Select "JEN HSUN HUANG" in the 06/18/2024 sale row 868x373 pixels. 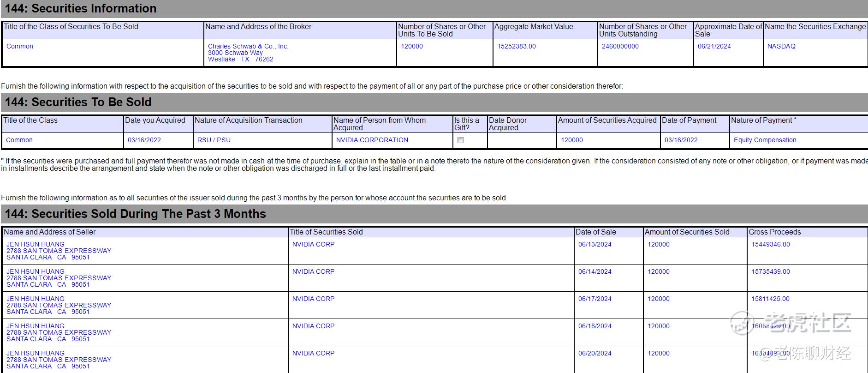tap(36, 326)
